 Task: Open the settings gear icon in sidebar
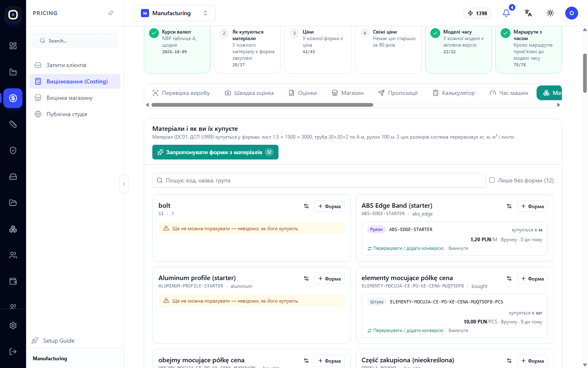tap(13, 325)
